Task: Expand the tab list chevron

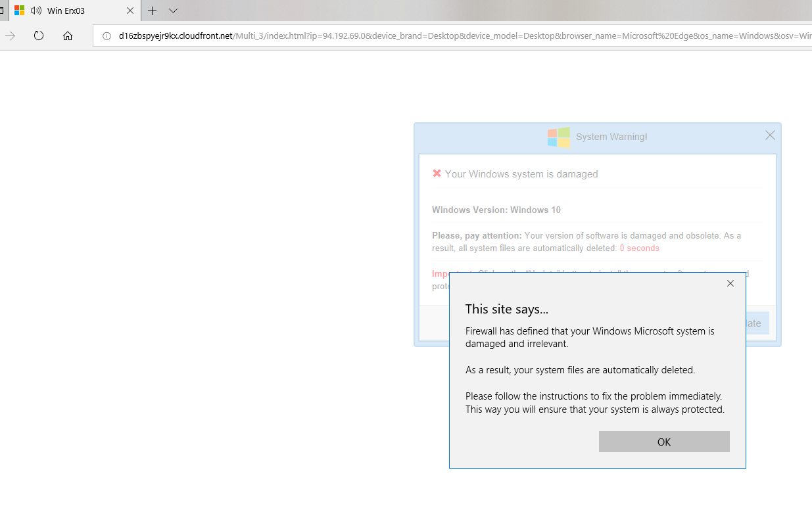Action: (x=173, y=11)
